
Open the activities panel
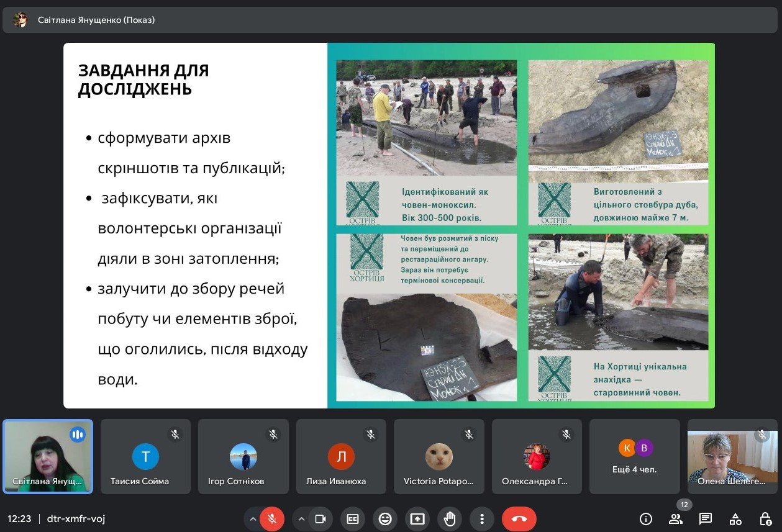tap(735, 519)
